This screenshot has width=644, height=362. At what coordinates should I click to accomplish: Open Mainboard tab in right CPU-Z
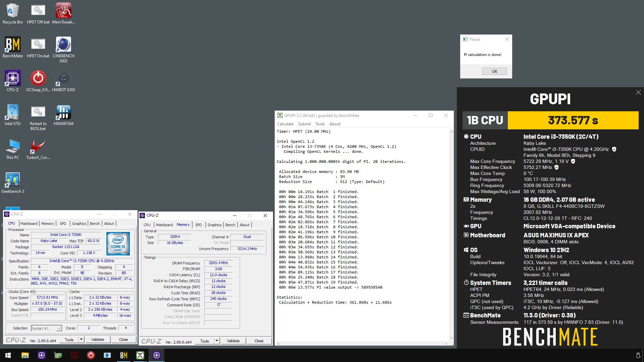coord(164,225)
